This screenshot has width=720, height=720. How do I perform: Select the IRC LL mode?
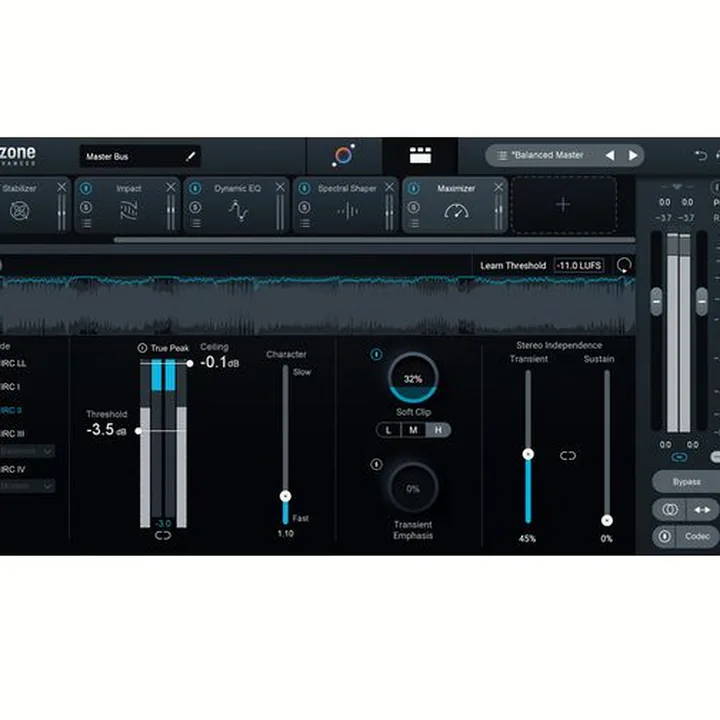pyautogui.click(x=13, y=364)
